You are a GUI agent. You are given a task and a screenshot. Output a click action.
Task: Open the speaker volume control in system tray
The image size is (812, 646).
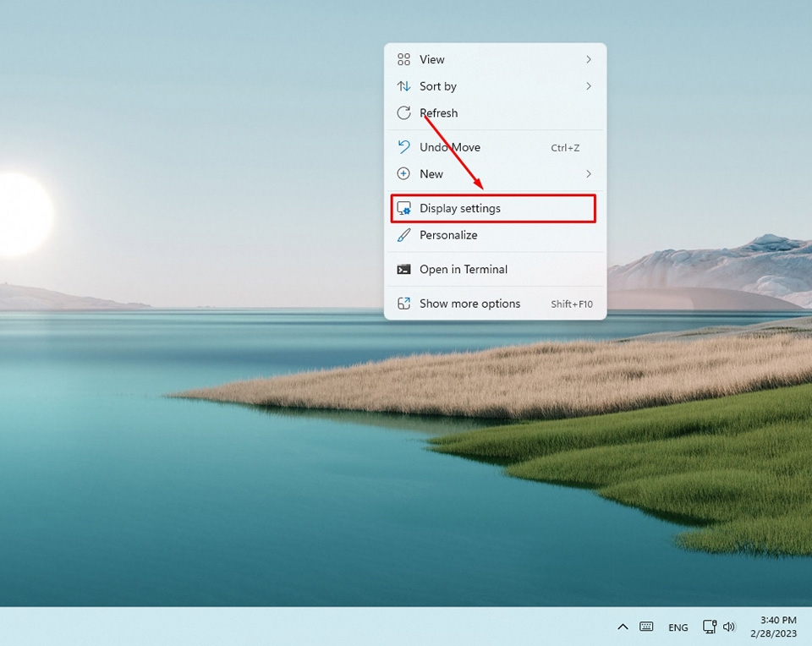click(x=729, y=627)
